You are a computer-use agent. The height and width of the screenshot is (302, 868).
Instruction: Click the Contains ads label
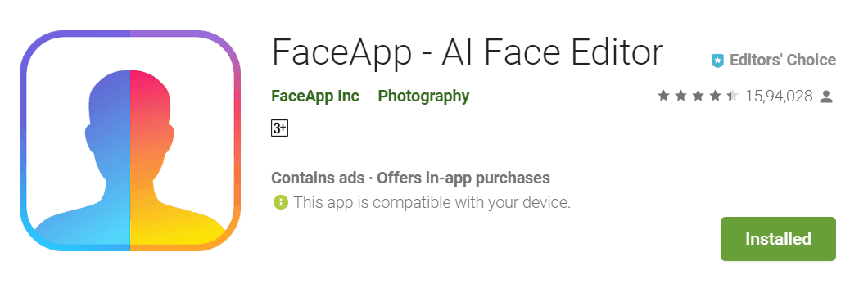click(x=318, y=178)
